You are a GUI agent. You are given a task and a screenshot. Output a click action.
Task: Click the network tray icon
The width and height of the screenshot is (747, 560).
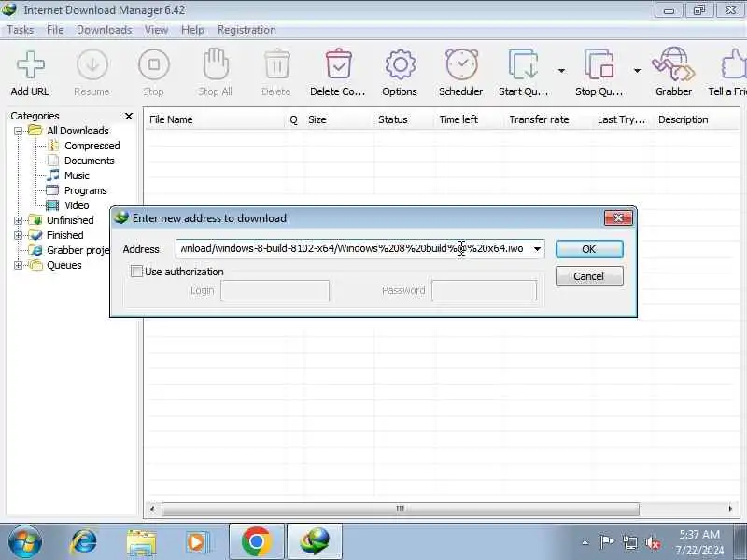[629, 542]
